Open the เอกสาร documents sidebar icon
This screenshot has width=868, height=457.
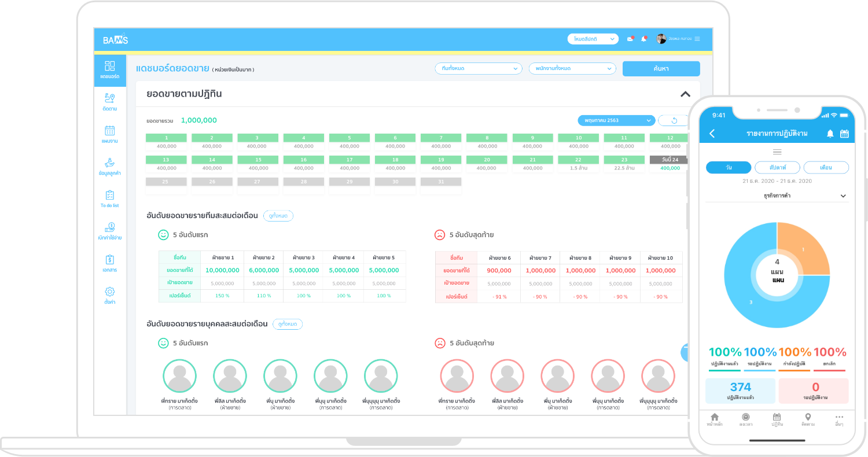(110, 263)
